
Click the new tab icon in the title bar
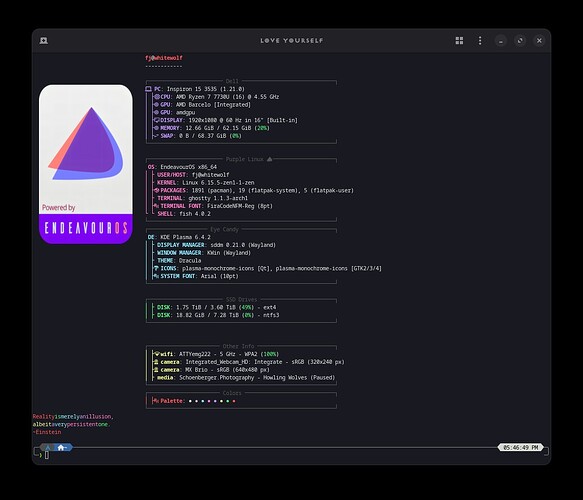44,41
